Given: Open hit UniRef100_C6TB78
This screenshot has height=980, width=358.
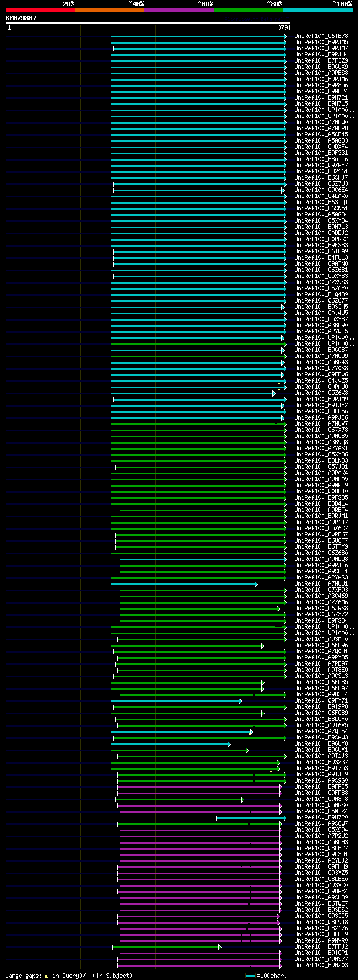Looking at the screenshot, I should click(x=321, y=36).
